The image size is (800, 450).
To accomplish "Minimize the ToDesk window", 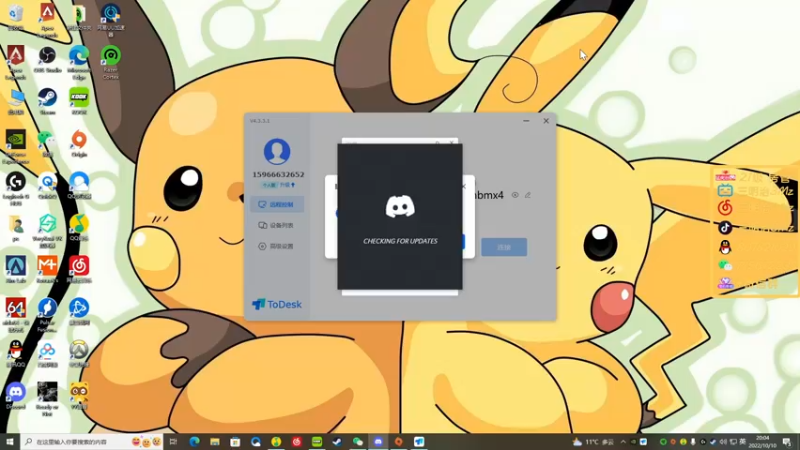I will (526, 121).
